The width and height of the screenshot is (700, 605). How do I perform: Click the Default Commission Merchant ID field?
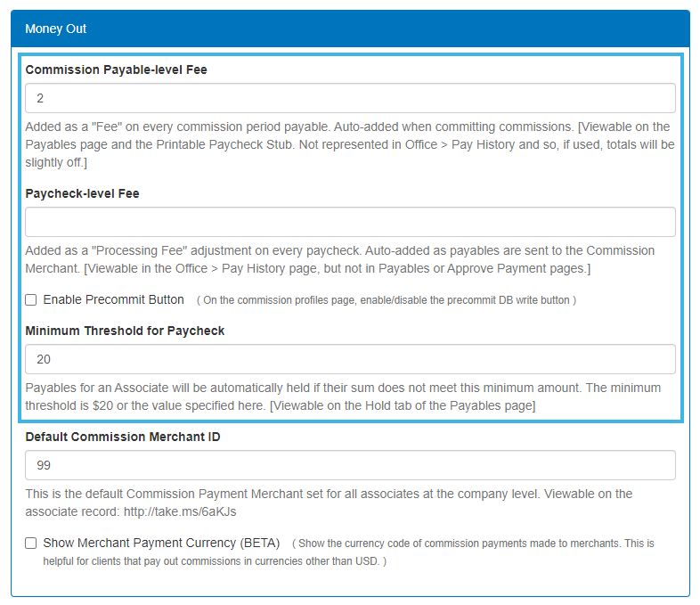[x=350, y=465]
